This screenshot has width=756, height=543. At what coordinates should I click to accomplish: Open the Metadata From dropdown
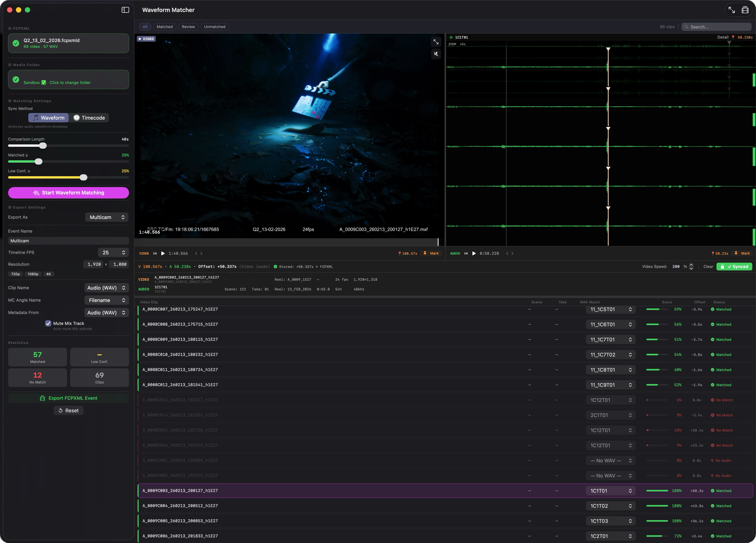coord(106,313)
